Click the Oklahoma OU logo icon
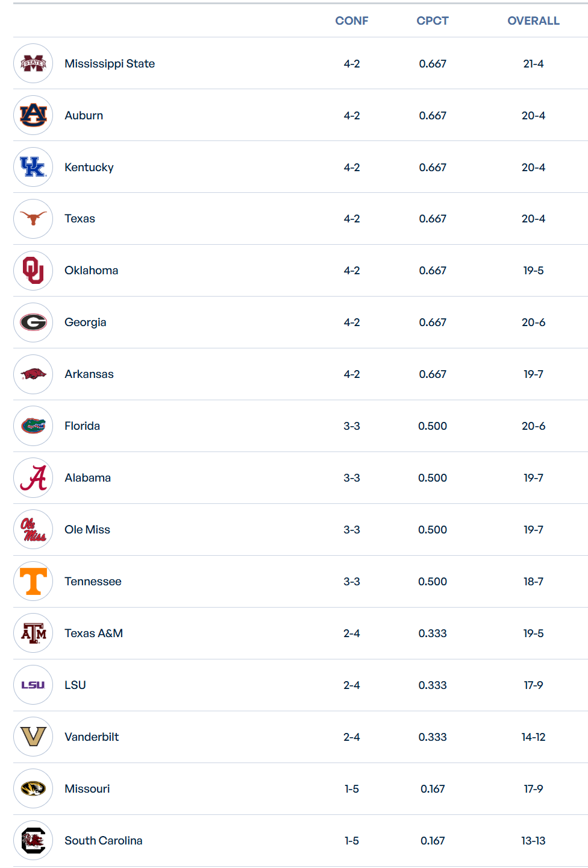Viewport: 588px width, 868px height. 33,271
